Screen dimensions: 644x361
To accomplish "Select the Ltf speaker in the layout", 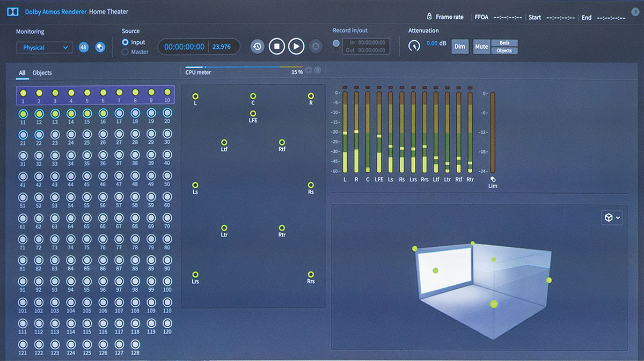I will coord(224,143).
